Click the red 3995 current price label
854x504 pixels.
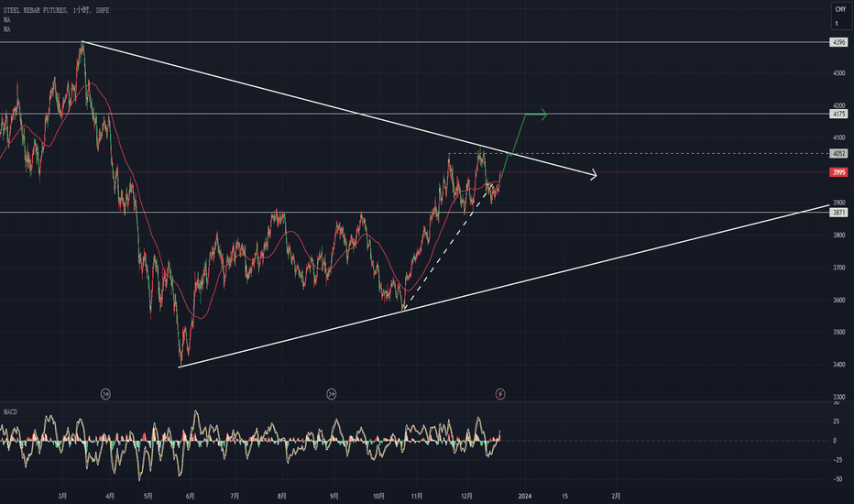coord(838,172)
